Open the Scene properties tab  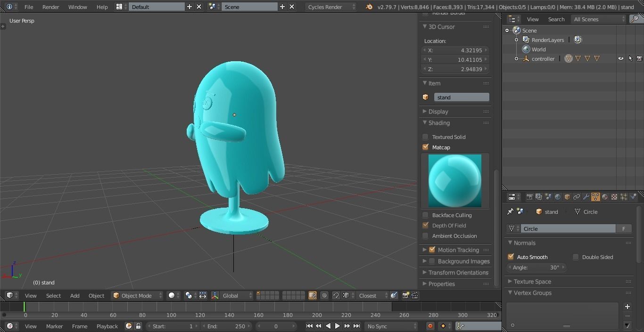[x=548, y=197]
